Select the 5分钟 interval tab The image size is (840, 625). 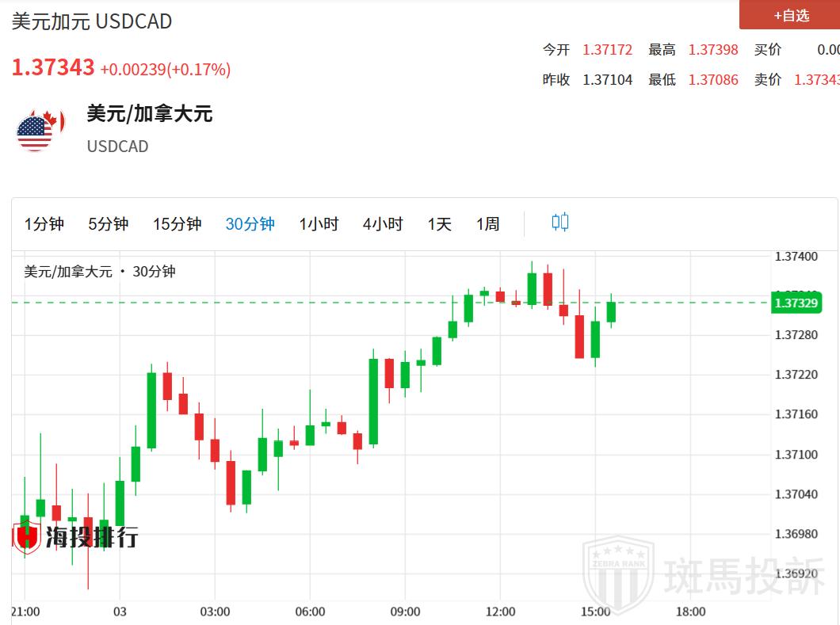point(109,224)
